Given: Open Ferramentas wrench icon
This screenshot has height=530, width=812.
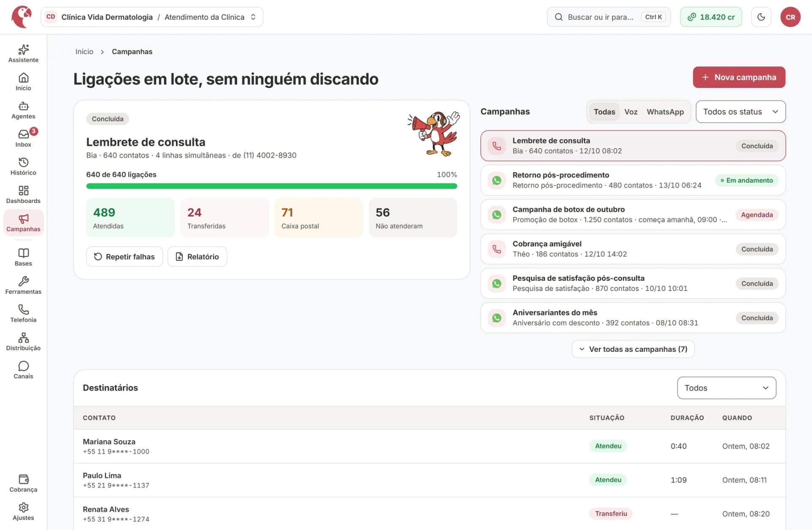Looking at the screenshot, I should coord(23,286).
